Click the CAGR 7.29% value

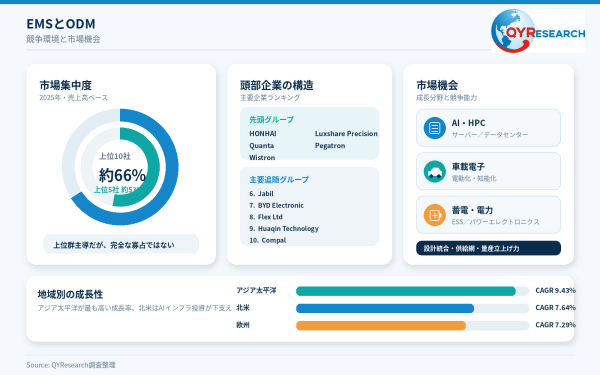point(555,325)
